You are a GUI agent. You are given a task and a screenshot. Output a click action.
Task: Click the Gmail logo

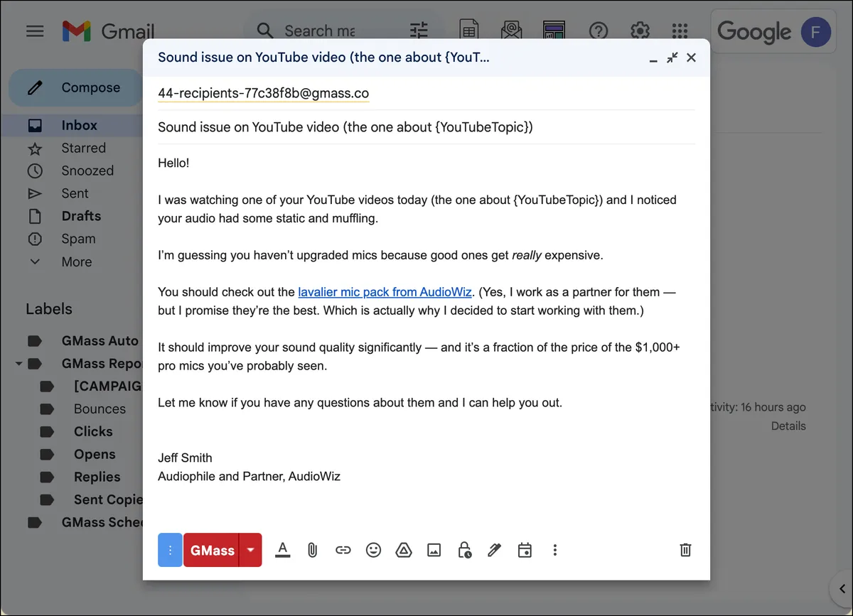(x=108, y=31)
